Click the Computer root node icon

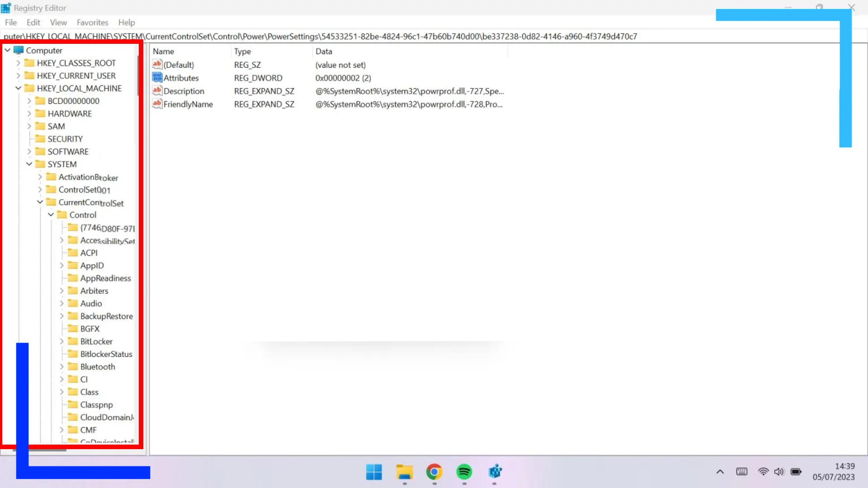coord(19,50)
